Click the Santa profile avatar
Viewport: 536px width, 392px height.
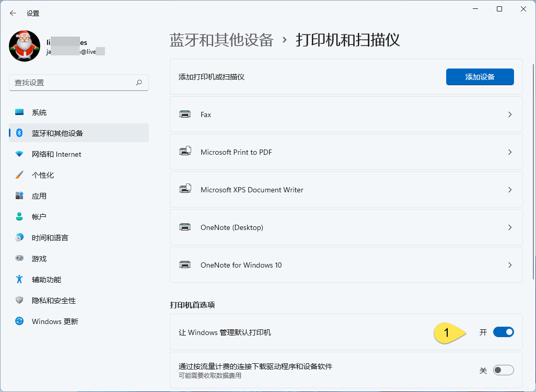click(x=25, y=46)
